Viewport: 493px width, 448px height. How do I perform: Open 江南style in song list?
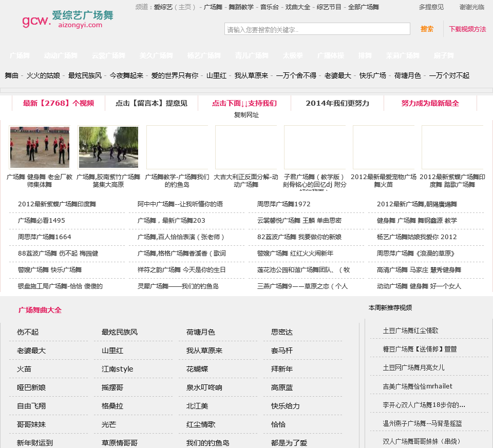click(117, 369)
